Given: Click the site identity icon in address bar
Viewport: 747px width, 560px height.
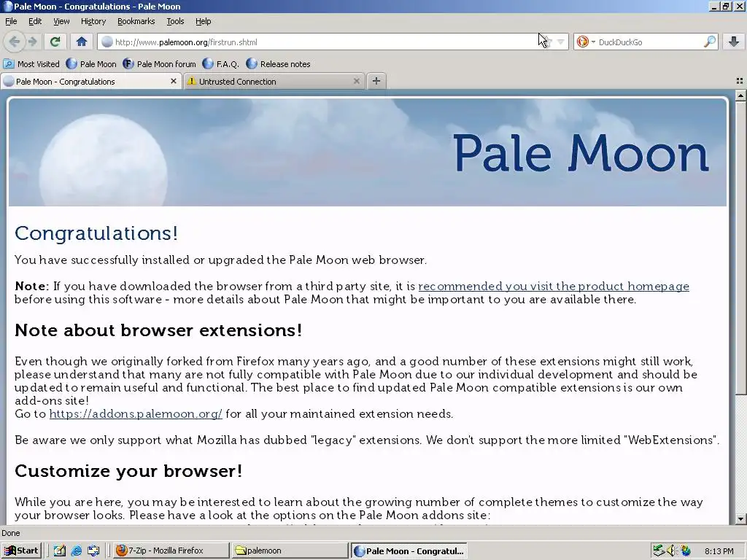Looking at the screenshot, I should tap(107, 42).
